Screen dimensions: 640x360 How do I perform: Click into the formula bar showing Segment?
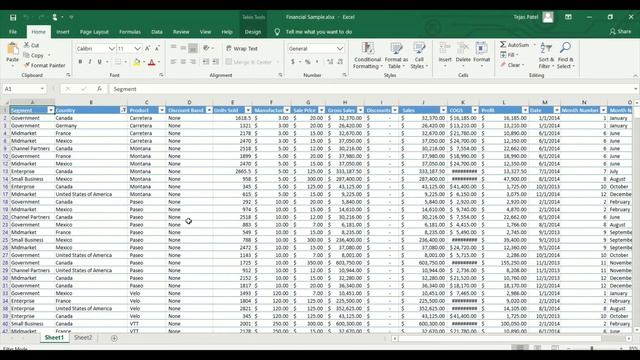click(371, 89)
